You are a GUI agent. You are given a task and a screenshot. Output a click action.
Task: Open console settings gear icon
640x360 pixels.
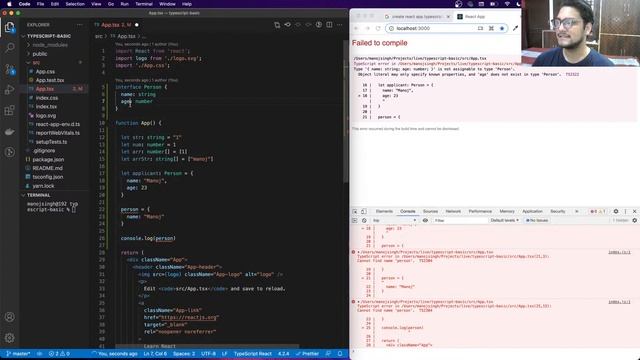[x=634, y=220]
